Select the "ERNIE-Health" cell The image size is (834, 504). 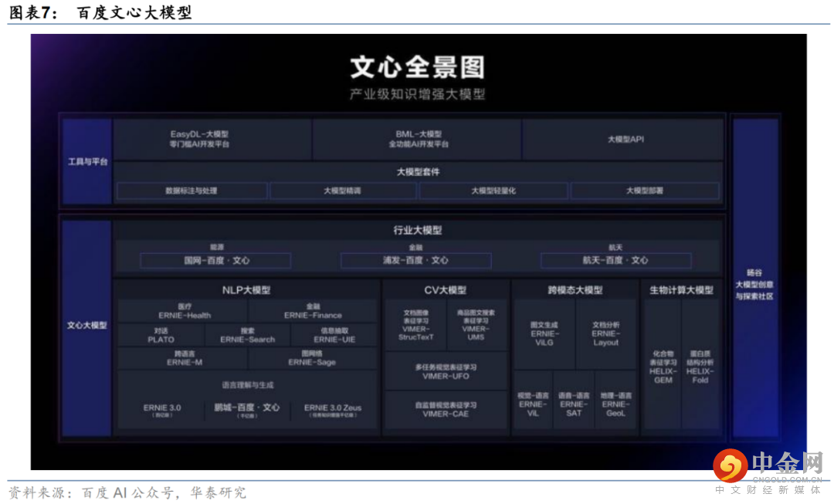click(x=184, y=311)
